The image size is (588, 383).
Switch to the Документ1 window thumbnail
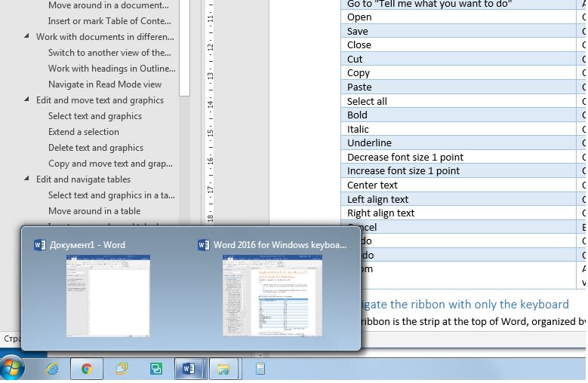pos(108,296)
